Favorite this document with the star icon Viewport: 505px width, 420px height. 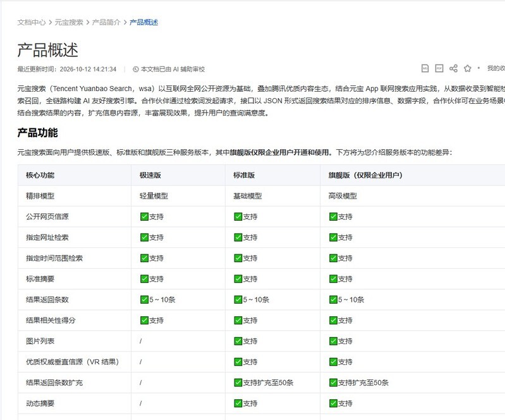coord(467,68)
